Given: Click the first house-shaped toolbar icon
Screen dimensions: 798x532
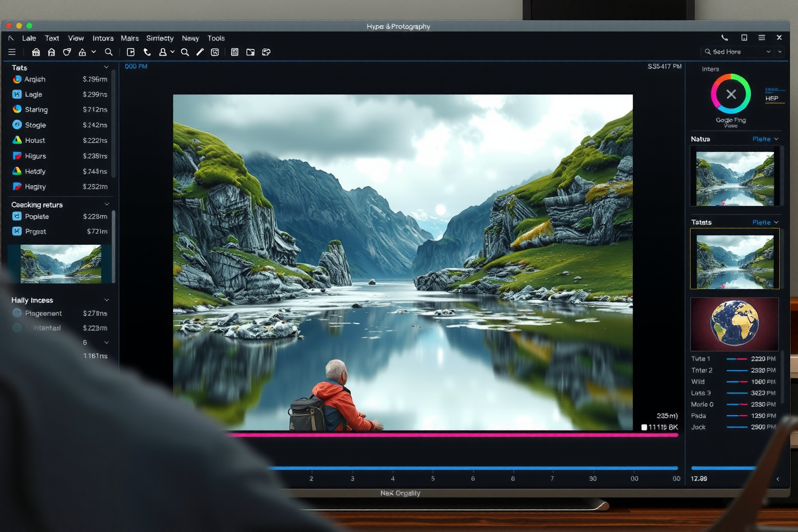Looking at the screenshot, I should click(x=36, y=52).
